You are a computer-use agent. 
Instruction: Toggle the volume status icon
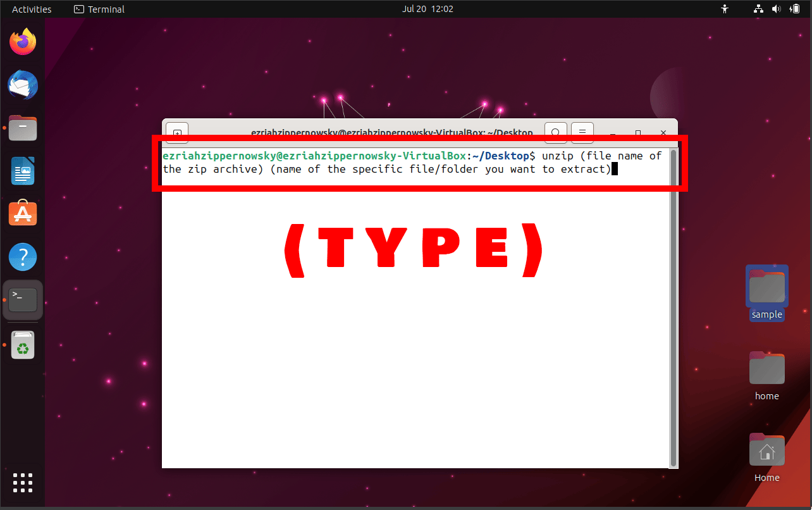coord(777,9)
